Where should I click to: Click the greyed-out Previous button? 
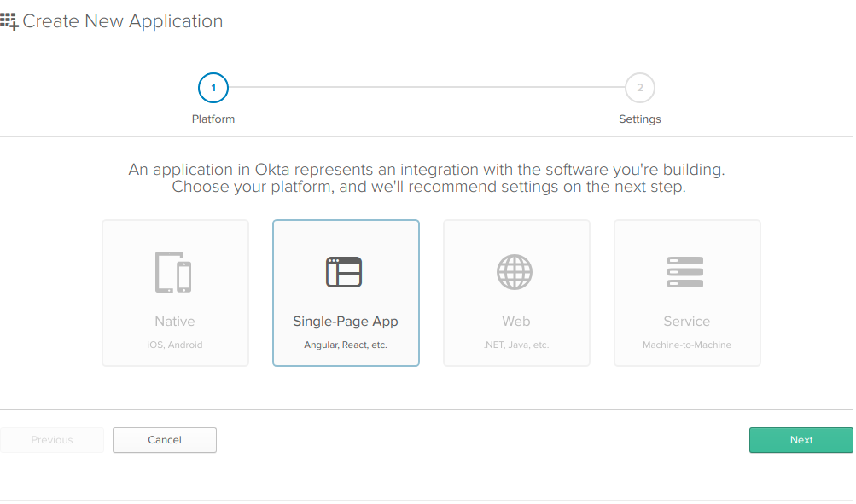click(52, 440)
